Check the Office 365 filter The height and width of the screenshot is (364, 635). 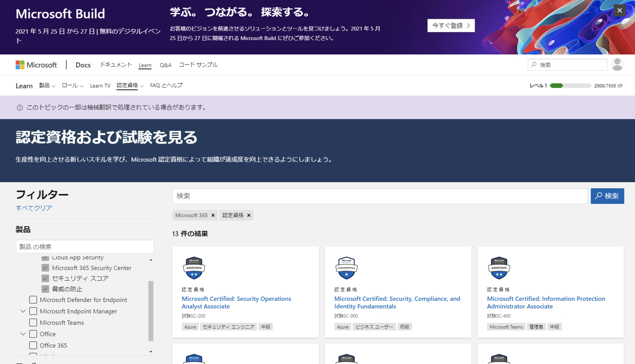tap(33, 345)
